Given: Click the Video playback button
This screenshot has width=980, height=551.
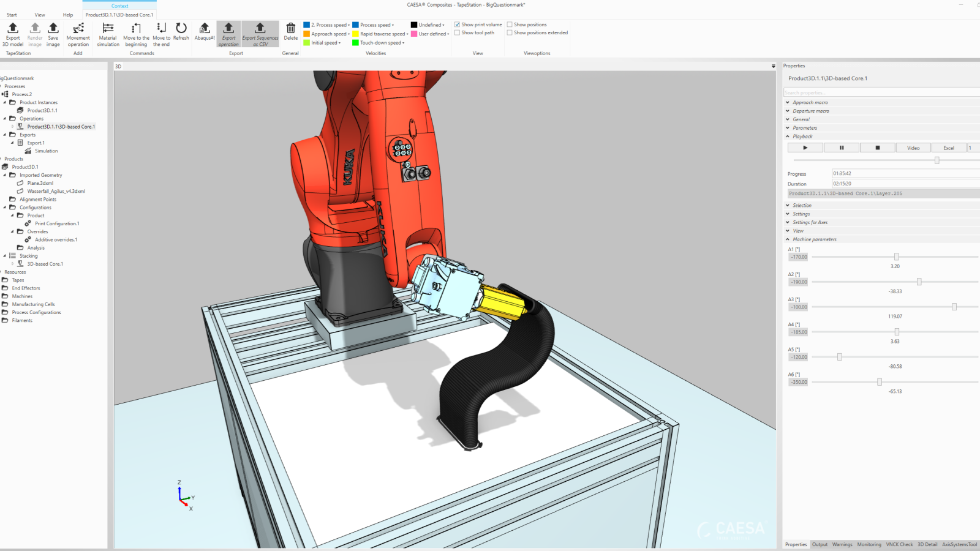Looking at the screenshot, I should (913, 148).
